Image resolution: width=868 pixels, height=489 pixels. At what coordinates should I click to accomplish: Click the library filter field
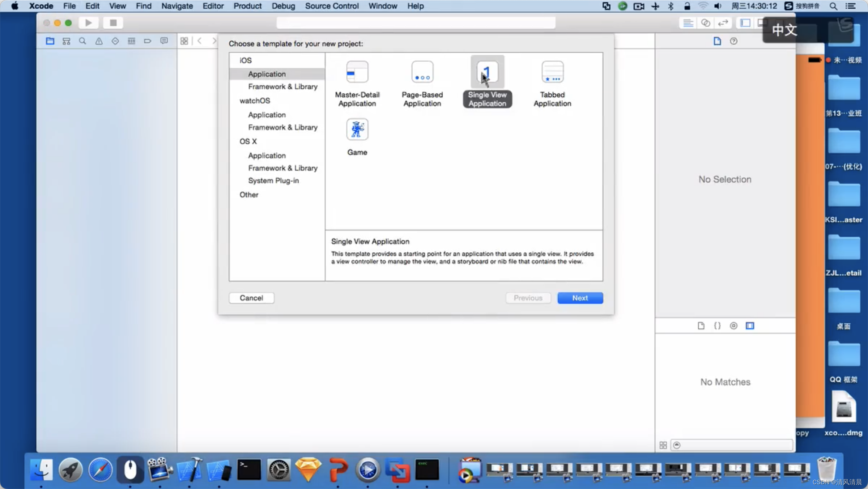[732, 445]
